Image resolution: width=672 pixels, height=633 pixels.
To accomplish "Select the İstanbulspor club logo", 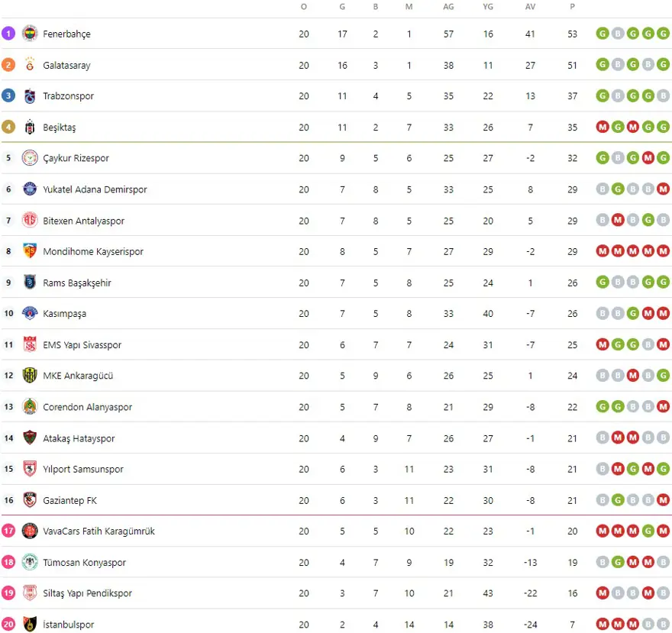I will point(30,625).
